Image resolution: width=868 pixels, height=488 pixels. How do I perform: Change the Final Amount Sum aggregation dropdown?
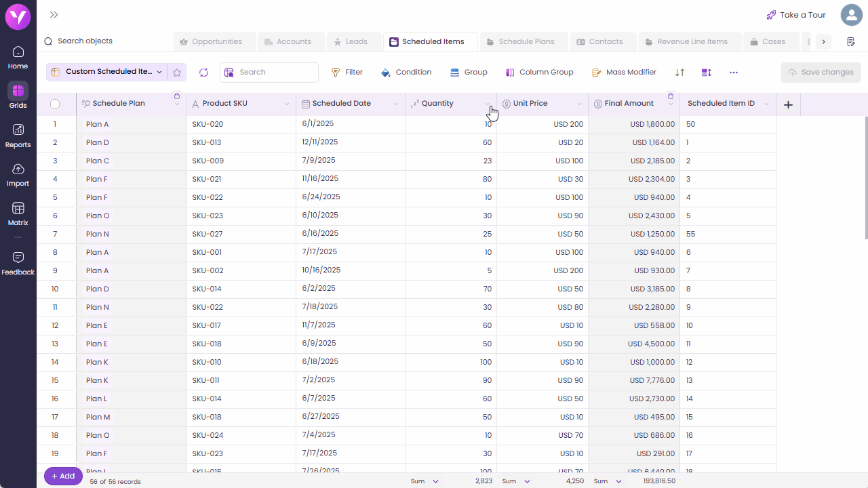click(x=608, y=481)
